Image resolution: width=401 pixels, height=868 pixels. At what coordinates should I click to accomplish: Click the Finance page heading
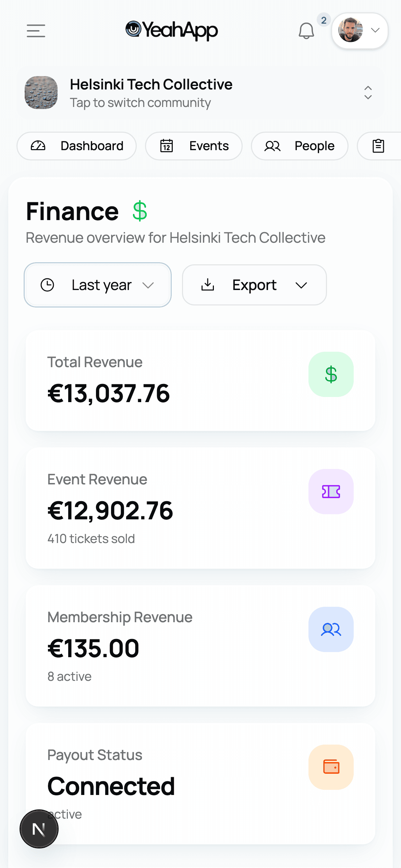tap(72, 212)
